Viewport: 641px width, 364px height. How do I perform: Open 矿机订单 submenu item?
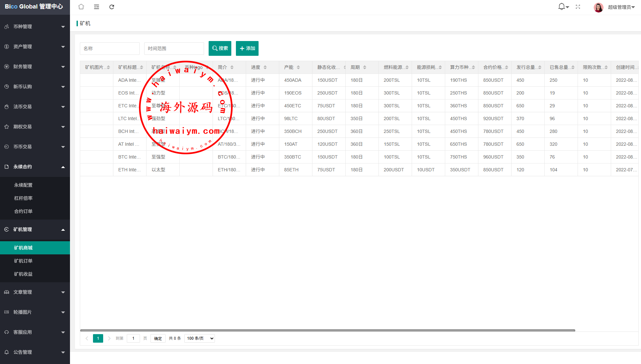click(x=23, y=261)
